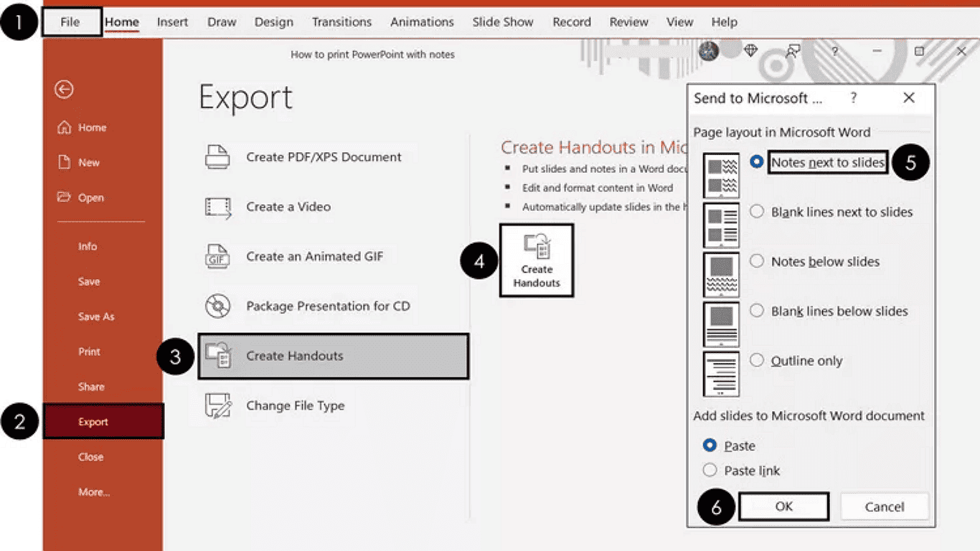Open the Transitions ribbon tab
Screen dimensions: 980x551
[x=341, y=22]
